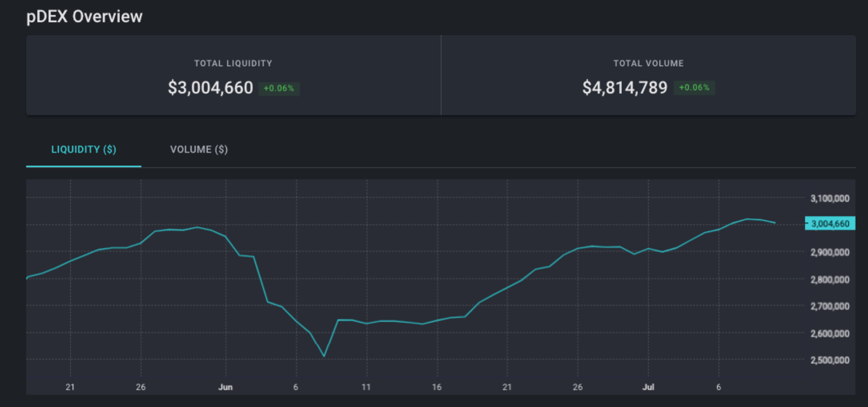Click the $3,004,660 total liquidity value
868x407 pixels.
tap(210, 88)
